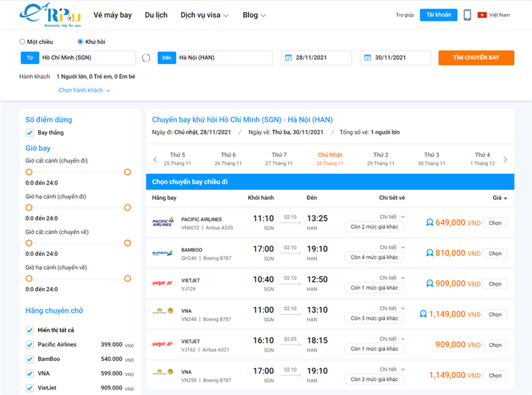The height and width of the screenshot is (395, 532).
Task: Click Vietjet logo in VJ162 row
Action: point(162,344)
